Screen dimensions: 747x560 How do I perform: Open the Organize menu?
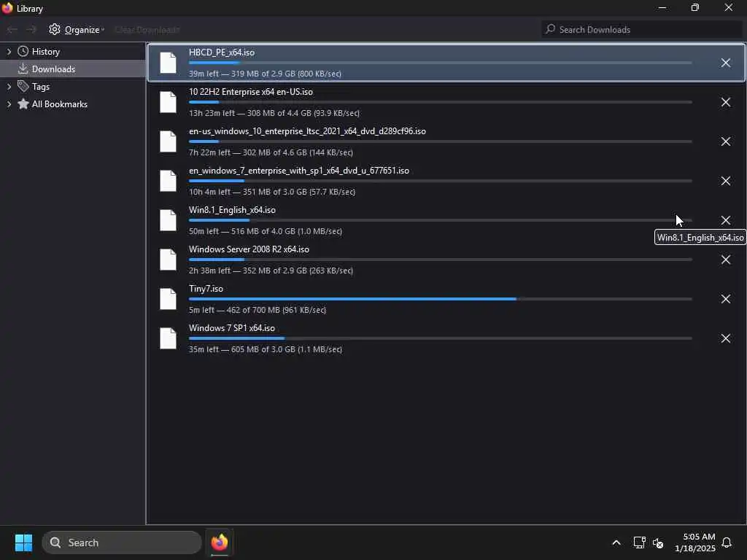77,29
